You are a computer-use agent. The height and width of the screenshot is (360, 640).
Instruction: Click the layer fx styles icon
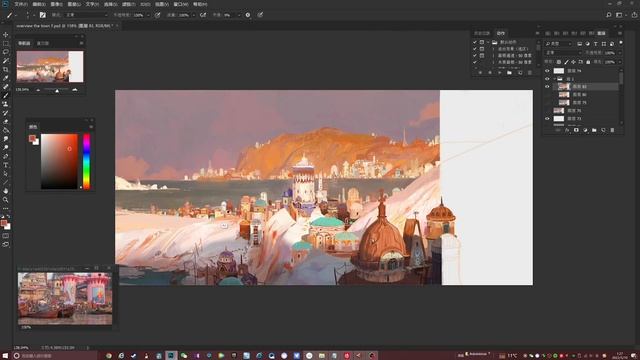pyautogui.click(x=567, y=130)
